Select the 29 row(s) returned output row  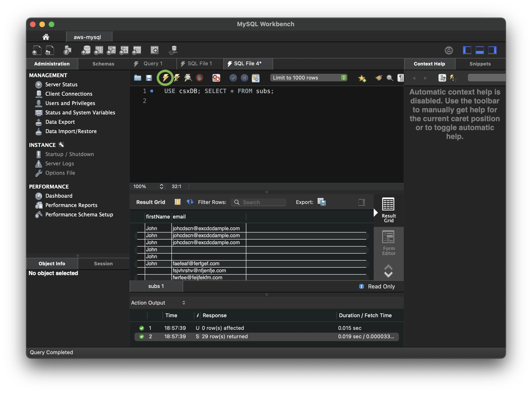point(266,337)
